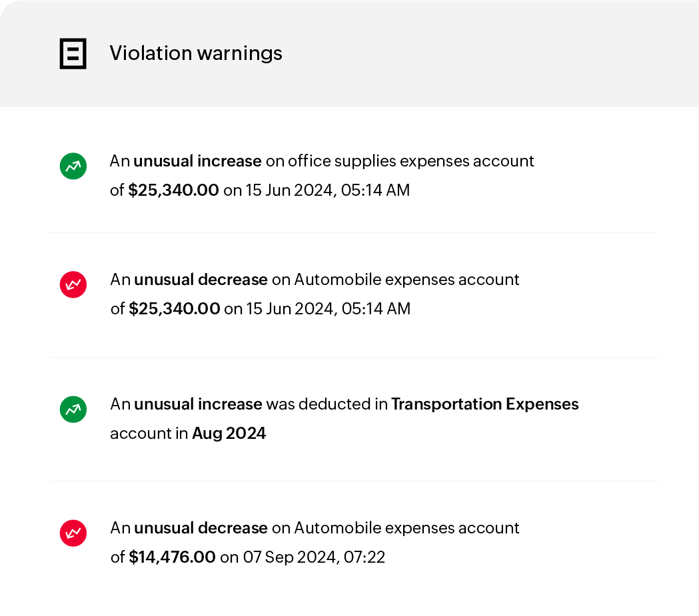699x616 pixels.
Task: Select the Violation warnings panel title
Action: 196,53
